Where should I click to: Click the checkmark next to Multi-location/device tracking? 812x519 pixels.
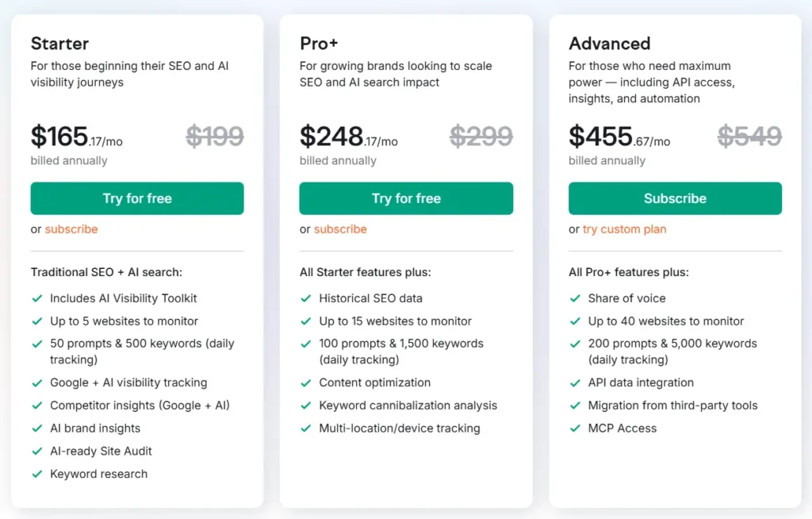tap(305, 429)
